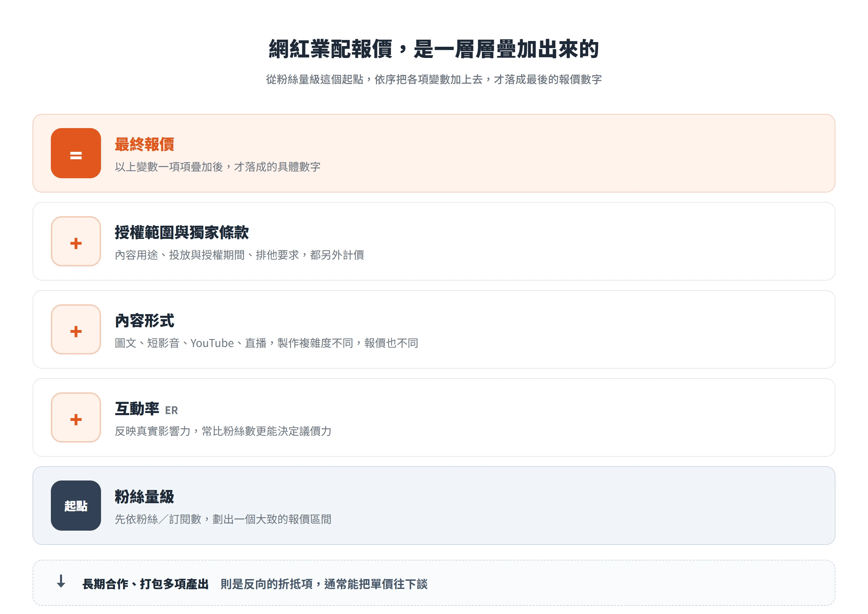Screen dimensions: 868x614
Task: Click the main title 網紅業配報價，是一層層疊加出來的
Action: tap(434, 49)
